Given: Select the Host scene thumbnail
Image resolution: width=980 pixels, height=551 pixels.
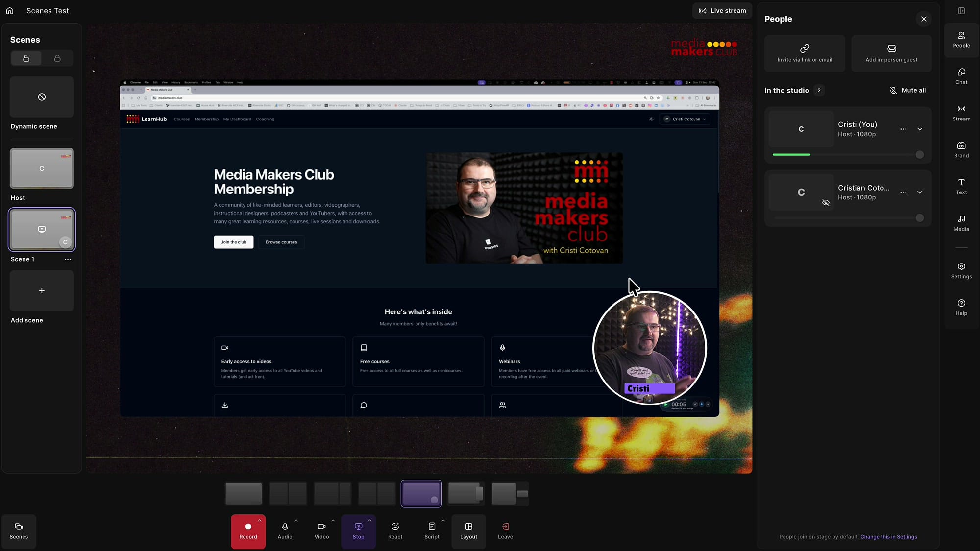Looking at the screenshot, I should point(42,168).
